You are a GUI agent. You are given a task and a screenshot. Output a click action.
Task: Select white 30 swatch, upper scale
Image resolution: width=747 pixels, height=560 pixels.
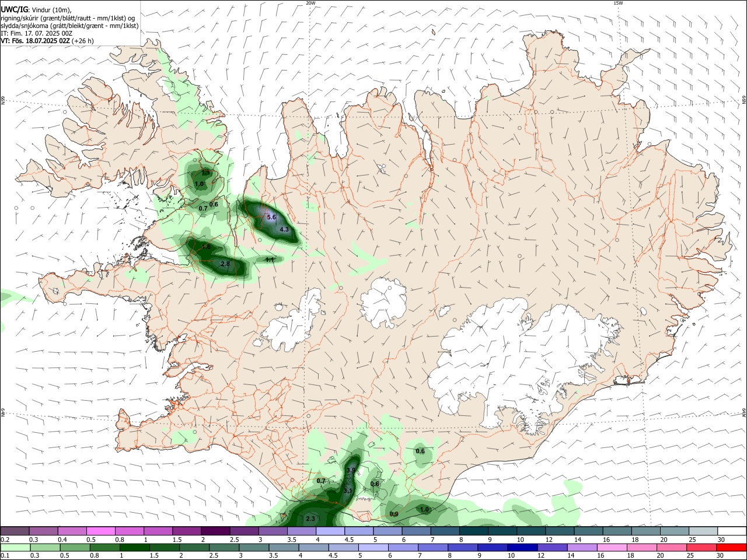pyautogui.click(x=732, y=531)
